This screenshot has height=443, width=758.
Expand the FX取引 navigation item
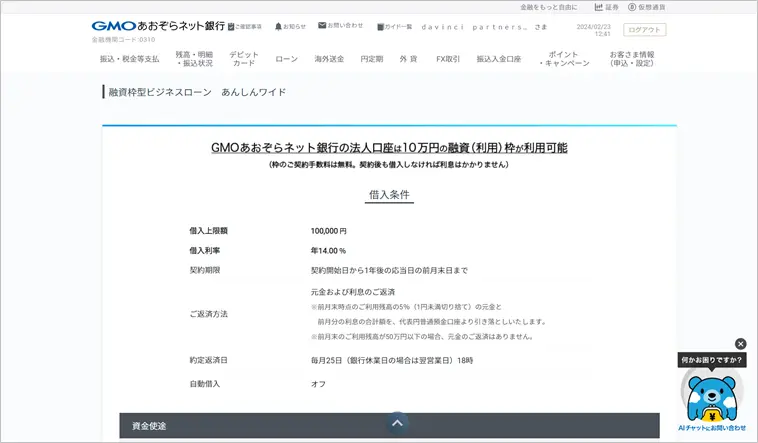[448, 59]
